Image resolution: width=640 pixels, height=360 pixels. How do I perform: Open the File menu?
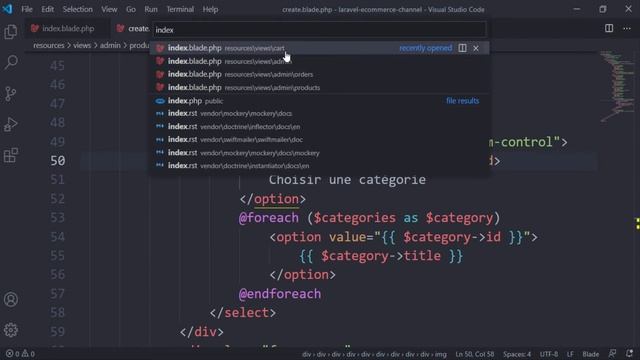tap(27, 9)
